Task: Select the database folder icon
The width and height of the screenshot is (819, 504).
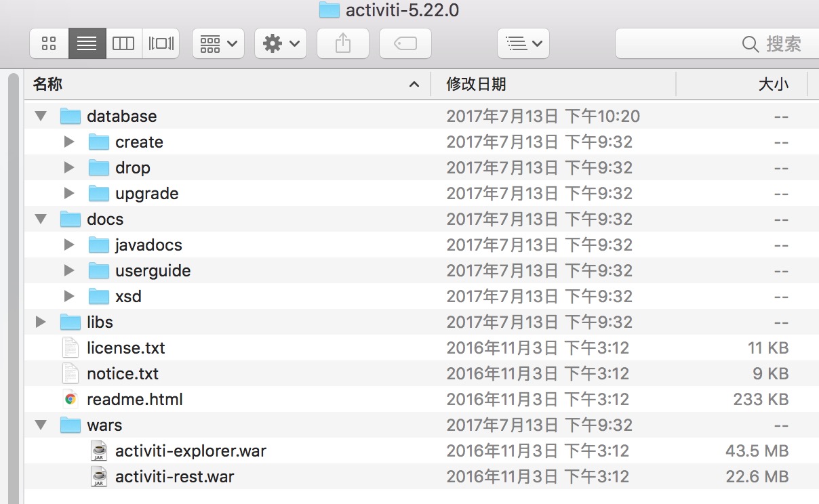Action: 71,117
